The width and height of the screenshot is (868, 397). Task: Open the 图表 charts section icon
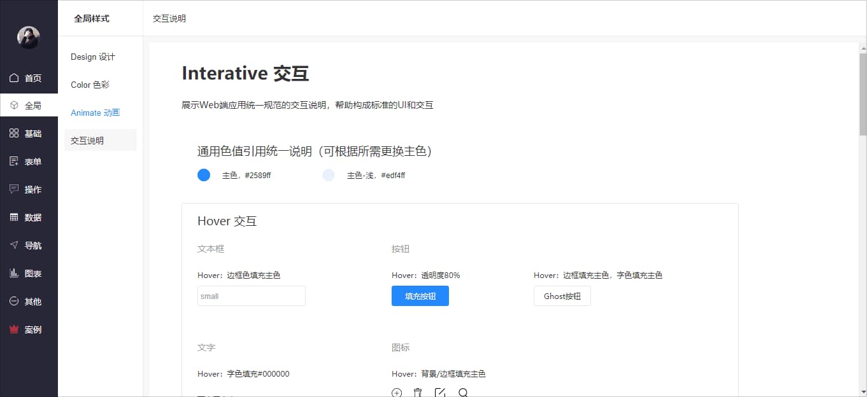(x=14, y=273)
